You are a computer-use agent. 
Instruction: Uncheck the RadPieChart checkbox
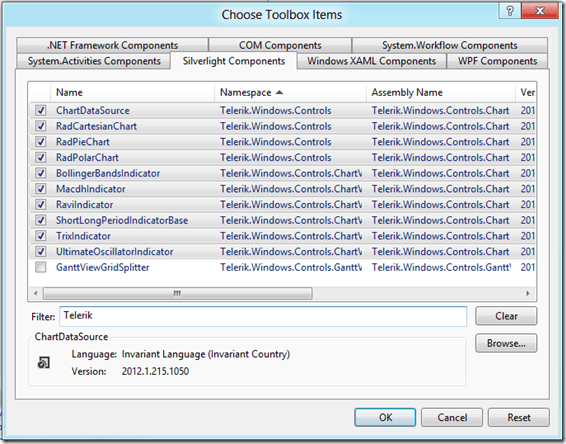tap(40, 142)
